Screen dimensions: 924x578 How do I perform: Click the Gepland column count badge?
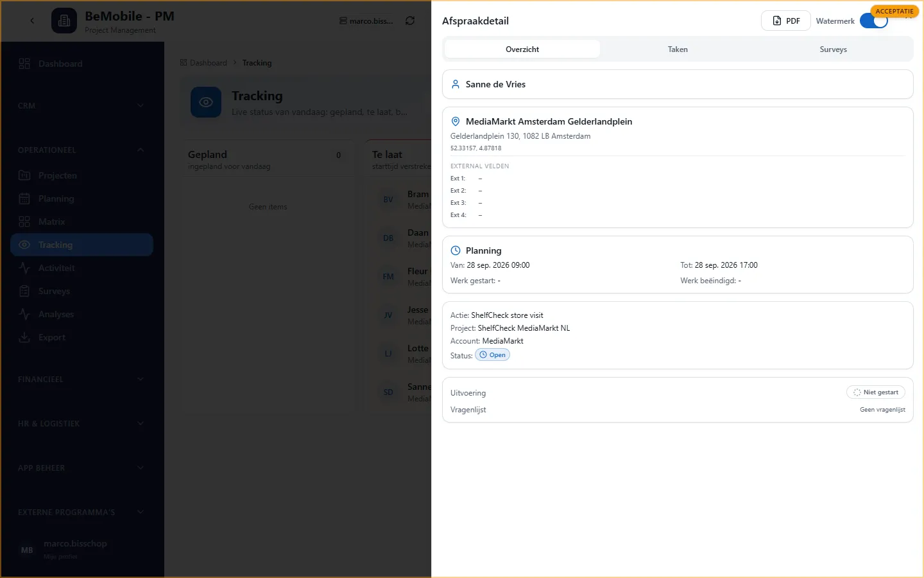pyautogui.click(x=339, y=155)
